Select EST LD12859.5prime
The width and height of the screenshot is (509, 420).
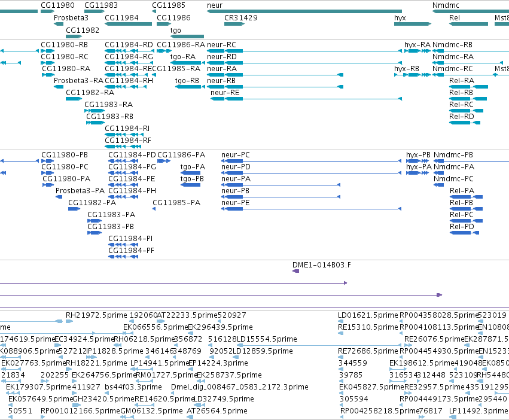pyautogui.click(x=263, y=351)
